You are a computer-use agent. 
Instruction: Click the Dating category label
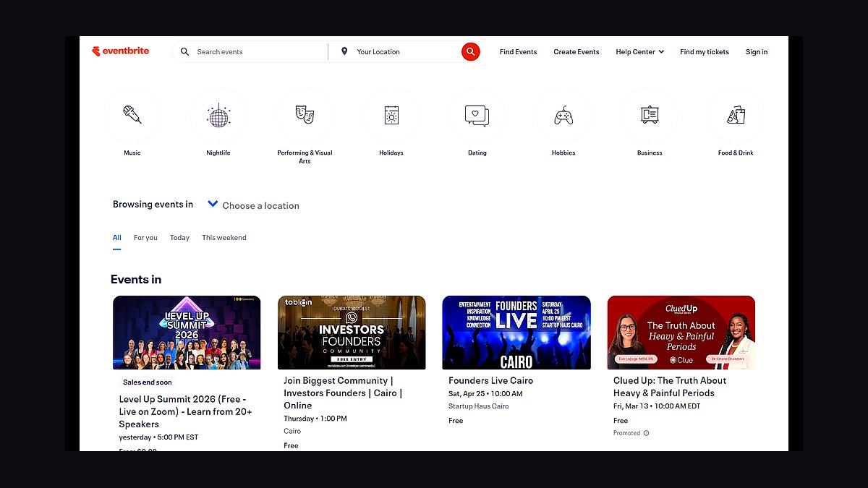pyautogui.click(x=477, y=153)
